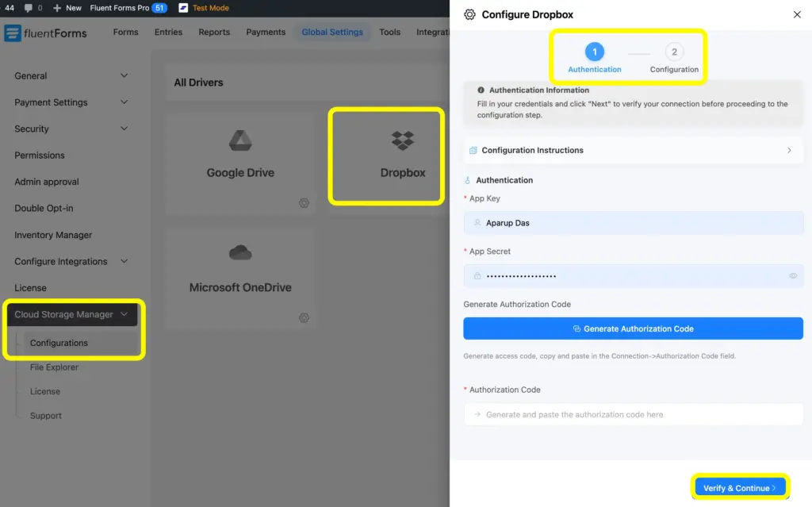Open Inventory Manager
This screenshot has height=507, width=812.
coord(53,235)
